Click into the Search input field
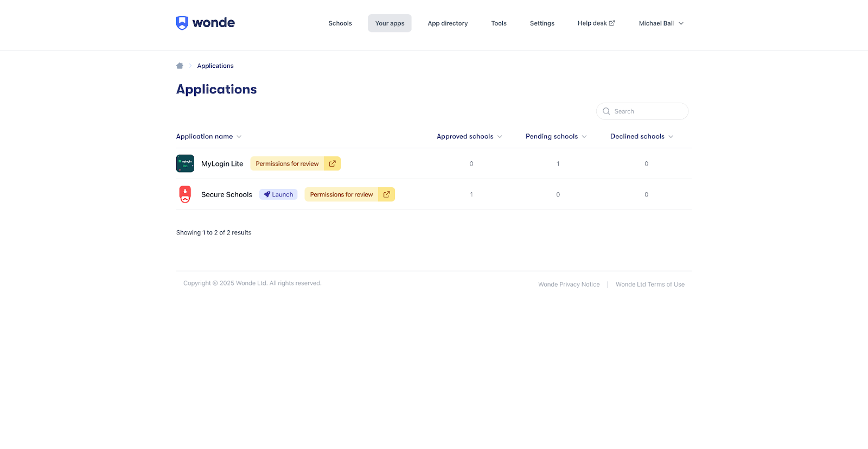 [x=648, y=111]
